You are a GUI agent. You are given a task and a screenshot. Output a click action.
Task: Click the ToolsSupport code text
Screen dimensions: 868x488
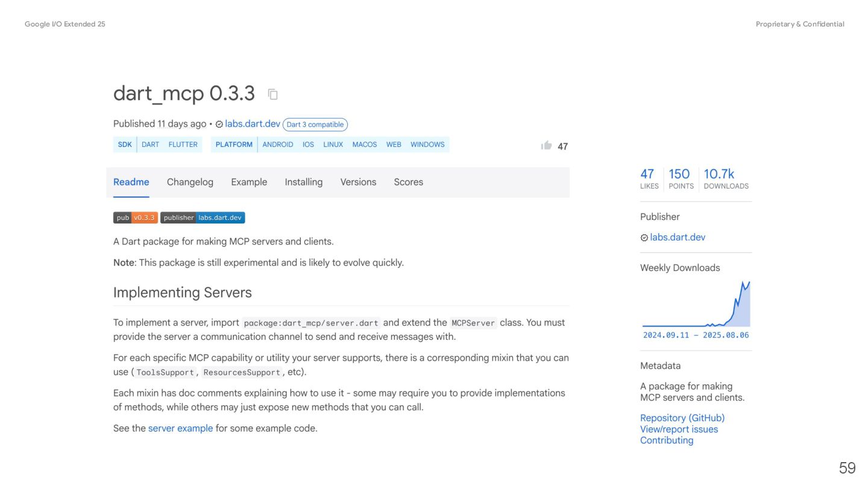pos(165,372)
